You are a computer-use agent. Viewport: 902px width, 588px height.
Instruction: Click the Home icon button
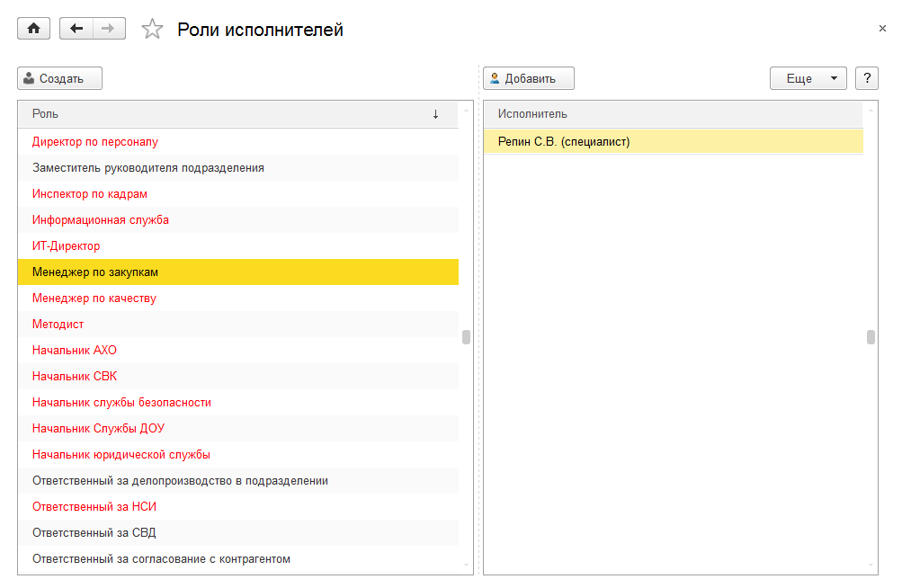click(34, 29)
